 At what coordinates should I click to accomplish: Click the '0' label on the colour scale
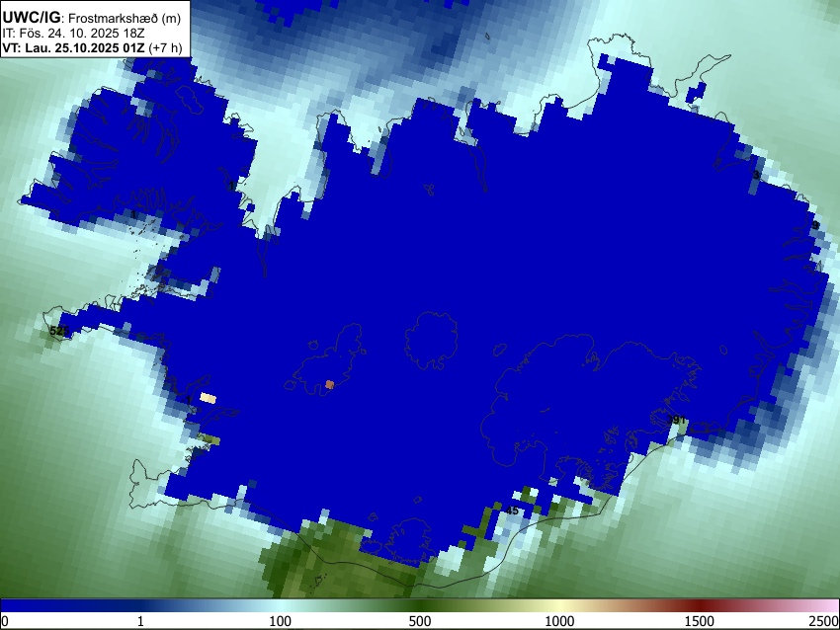tap(5, 621)
